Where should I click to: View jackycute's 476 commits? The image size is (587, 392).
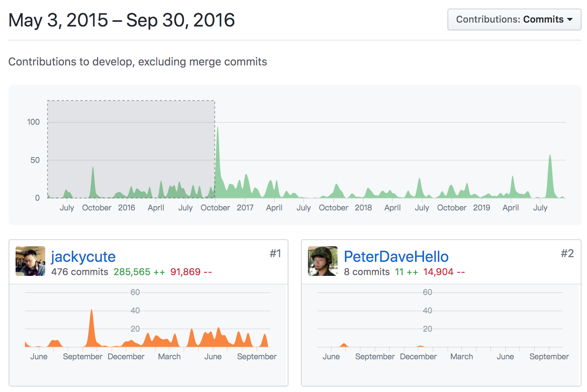[x=80, y=272]
